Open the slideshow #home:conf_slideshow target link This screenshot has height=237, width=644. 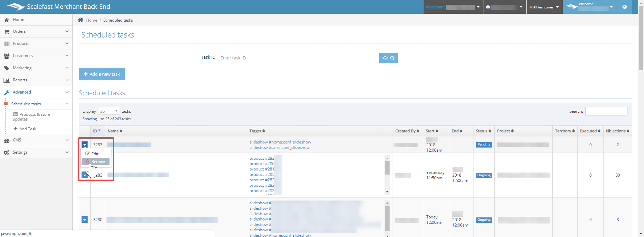click(x=280, y=142)
